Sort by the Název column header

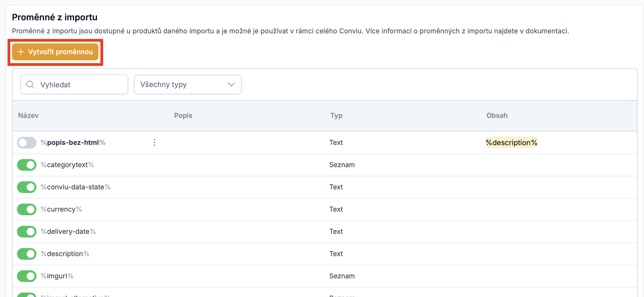28,116
